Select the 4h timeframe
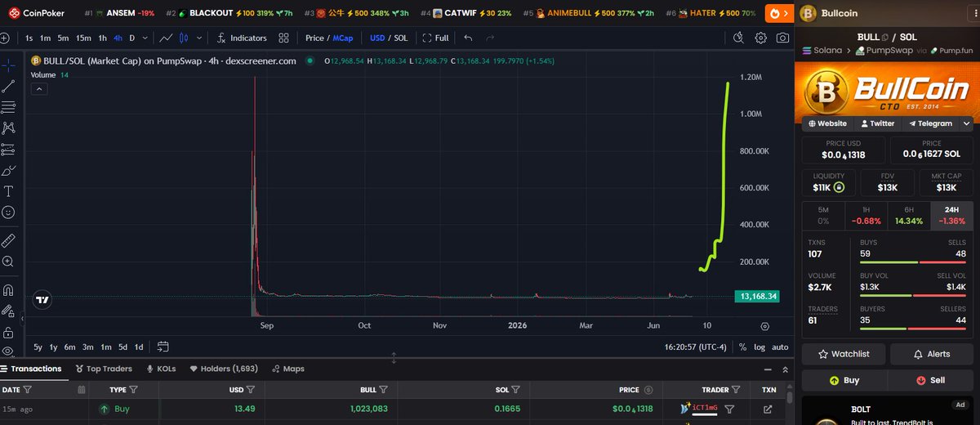The image size is (980, 425). click(x=118, y=38)
